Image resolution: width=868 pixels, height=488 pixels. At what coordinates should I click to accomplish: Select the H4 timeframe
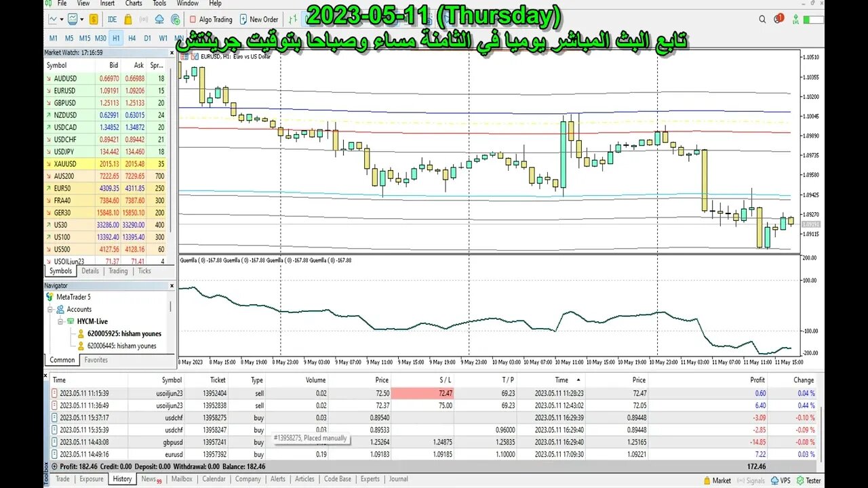132,38
